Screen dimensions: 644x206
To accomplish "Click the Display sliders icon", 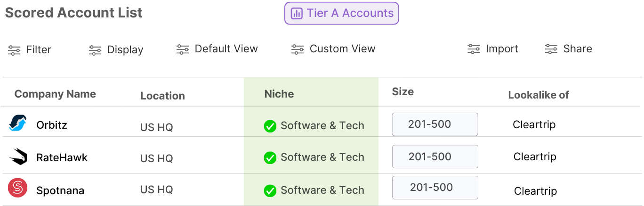I will (x=95, y=50).
